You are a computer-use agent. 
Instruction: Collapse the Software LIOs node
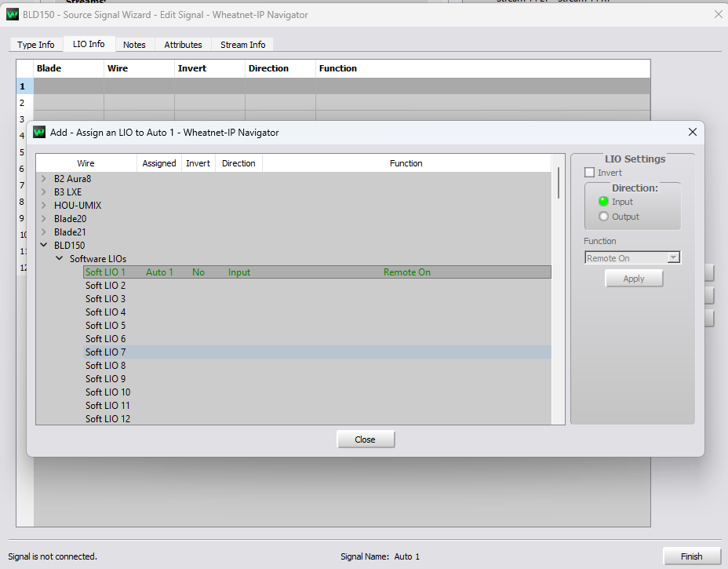coord(60,258)
